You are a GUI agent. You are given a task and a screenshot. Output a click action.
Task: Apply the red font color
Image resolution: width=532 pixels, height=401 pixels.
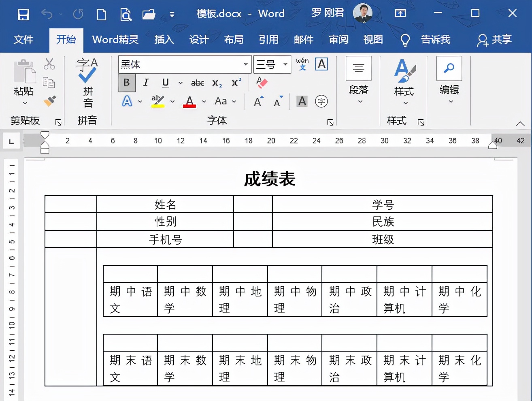[189, 101]
